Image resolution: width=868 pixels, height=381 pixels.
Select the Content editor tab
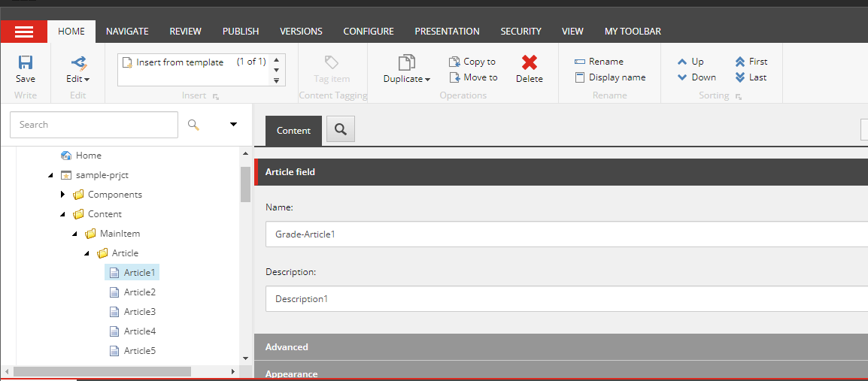tap(293, 131)
